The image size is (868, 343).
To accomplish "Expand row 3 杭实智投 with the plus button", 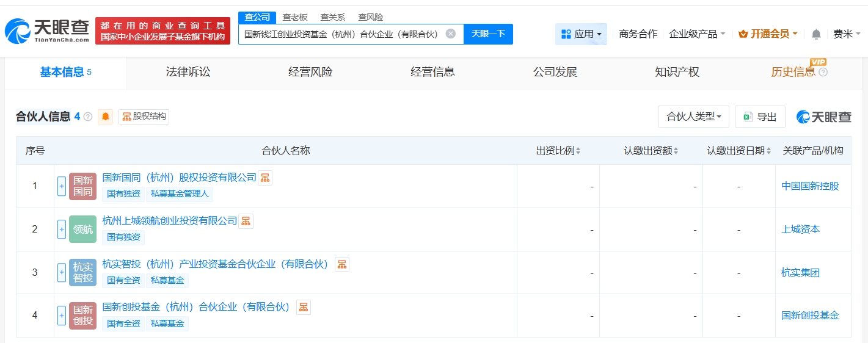I will click(x=62, y=273).
